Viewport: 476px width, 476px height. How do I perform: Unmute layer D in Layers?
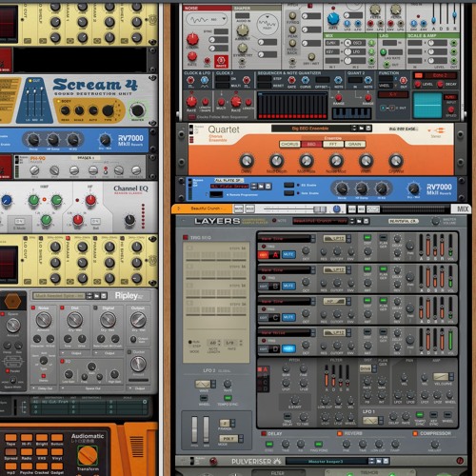point(288,348)
